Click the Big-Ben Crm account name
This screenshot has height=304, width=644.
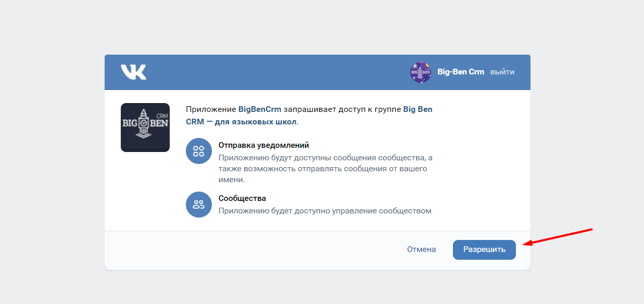[461, 72]
